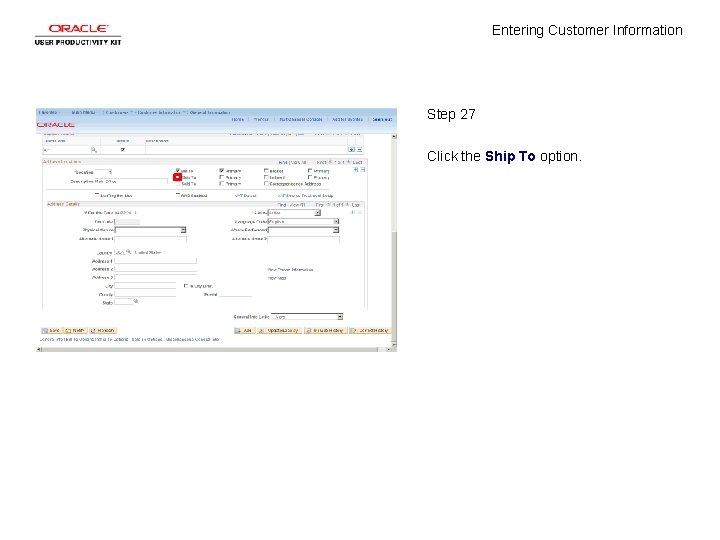Click the Alternate Name 2 field
The width and height of the screenshot is (720, 540).
[x=304, y=239]
